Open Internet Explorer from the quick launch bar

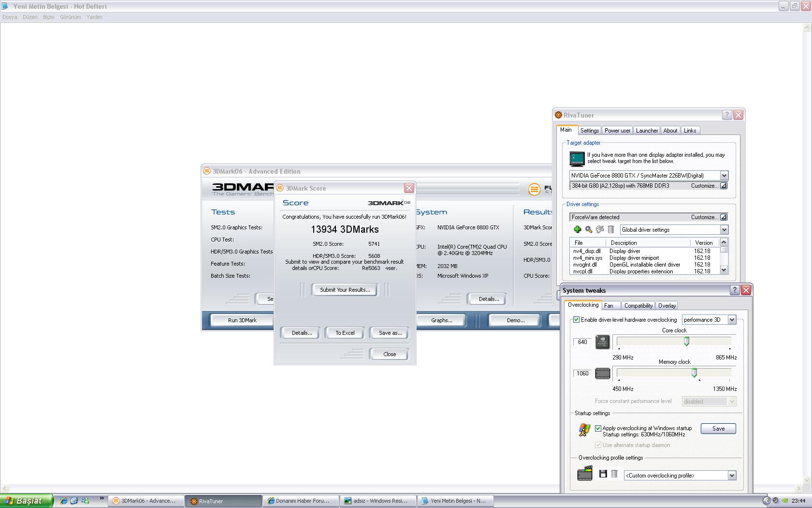63,501
